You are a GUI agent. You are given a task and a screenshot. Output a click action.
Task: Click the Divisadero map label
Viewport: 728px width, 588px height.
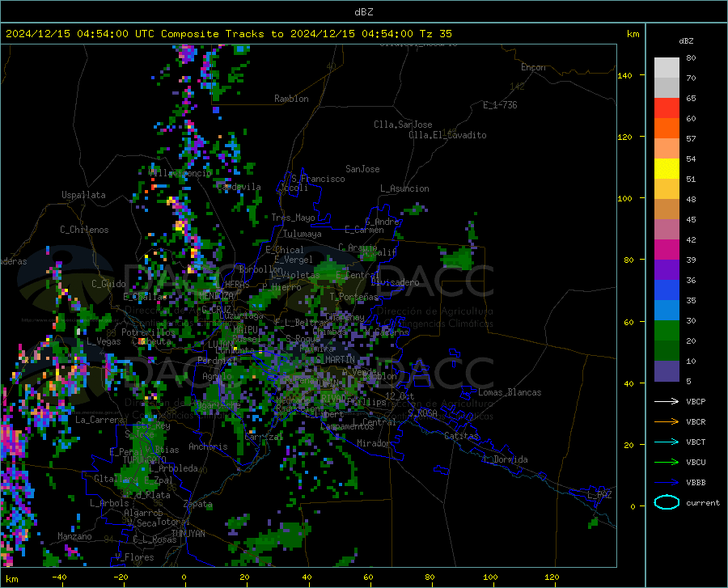point(395,282)
